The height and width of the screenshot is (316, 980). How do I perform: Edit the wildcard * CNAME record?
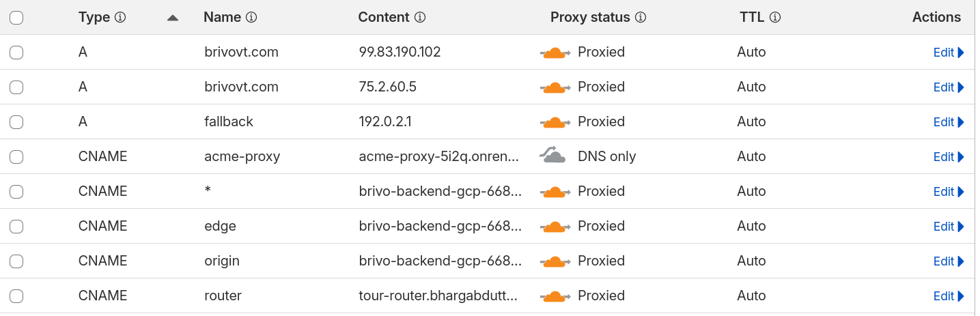[944, 192]
